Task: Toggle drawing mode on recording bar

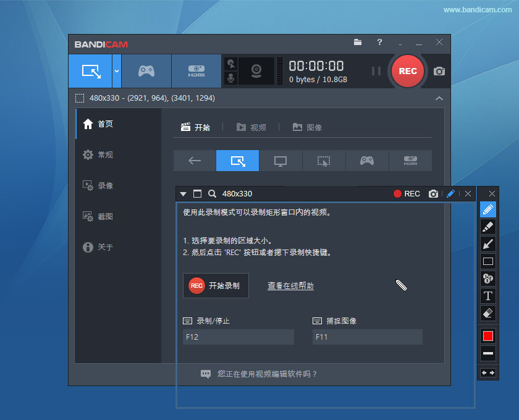Action: [450, 193]
